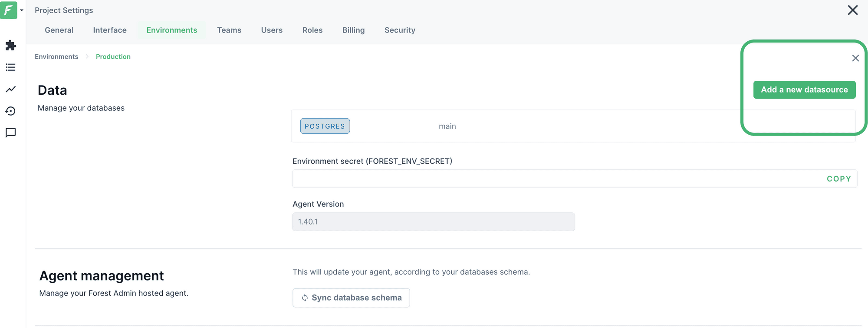Expand the project dropdown arrow beside logo
The height and width of the screenshot is (328, 868).
pyautogui.click(x=22, y=10)
